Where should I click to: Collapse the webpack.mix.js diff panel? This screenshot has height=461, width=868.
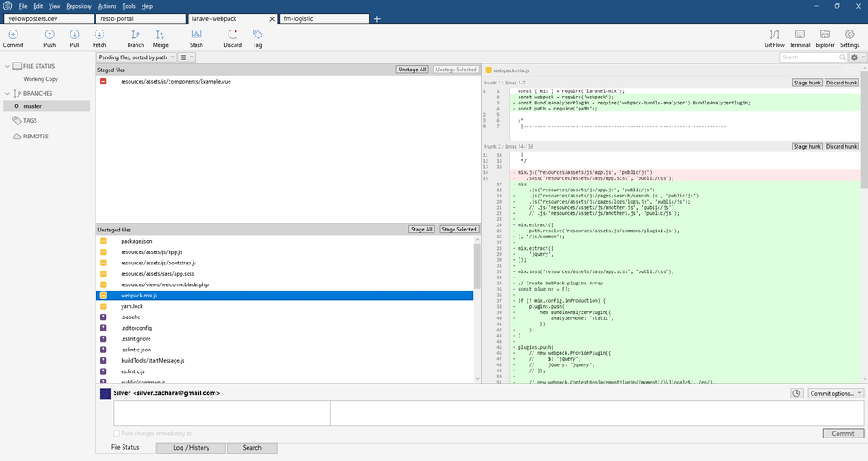coord(851,70)
